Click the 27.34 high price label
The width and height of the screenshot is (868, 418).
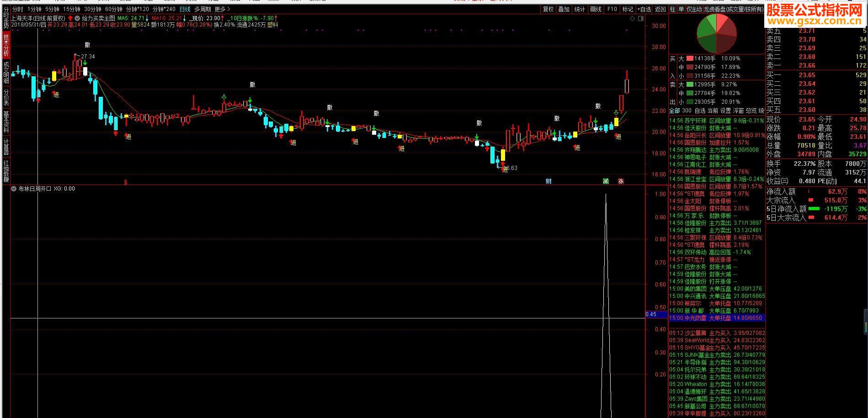pyautogui.click(x=88, y=57)
